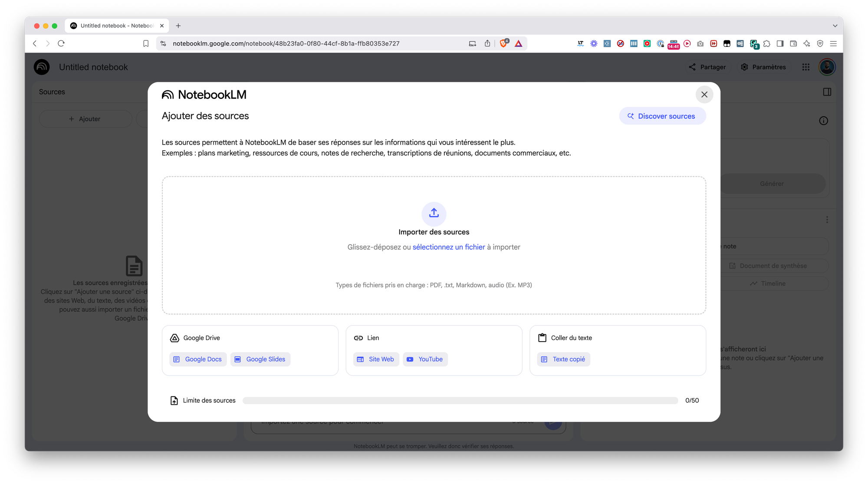The width and height of the screenshot is (868, 484).
Task: Click the pink 14:45 timer extension icon
Action: [x=674, y=44]
